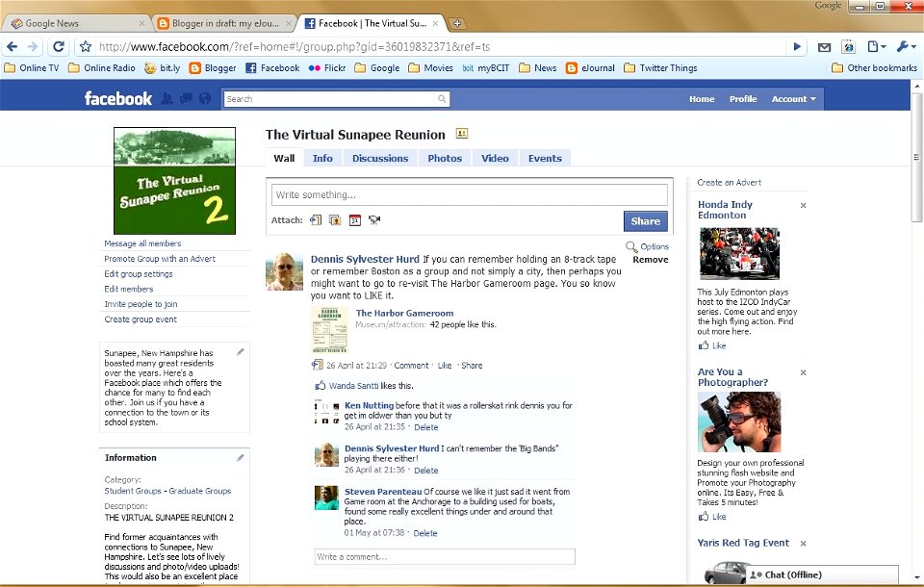Click the search magnifier icon

coord(442,99)
